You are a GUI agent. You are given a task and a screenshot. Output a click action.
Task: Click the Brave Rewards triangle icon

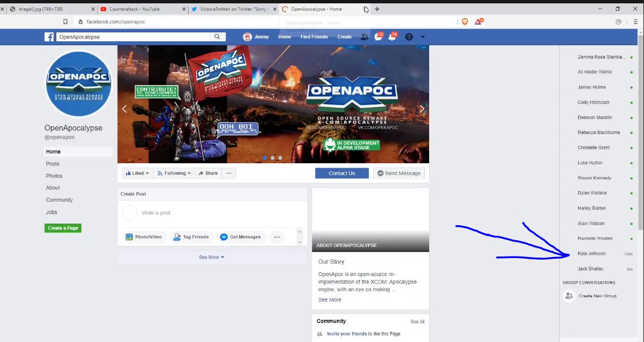[x=478, y=21]
